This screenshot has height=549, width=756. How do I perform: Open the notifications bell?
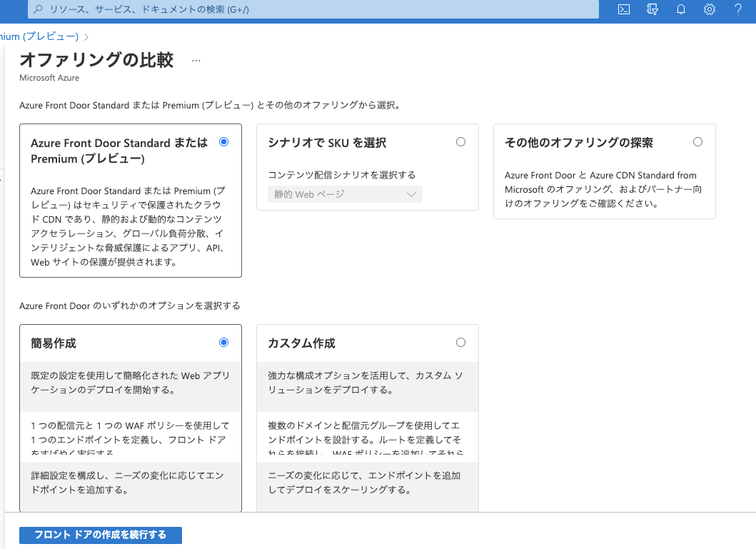click(681, 9)
